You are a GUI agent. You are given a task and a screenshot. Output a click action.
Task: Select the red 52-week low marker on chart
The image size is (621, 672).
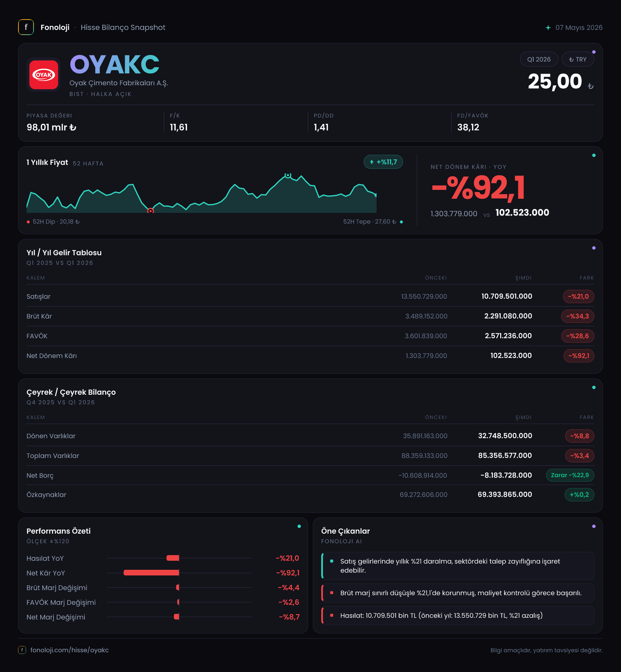point(150,211)
